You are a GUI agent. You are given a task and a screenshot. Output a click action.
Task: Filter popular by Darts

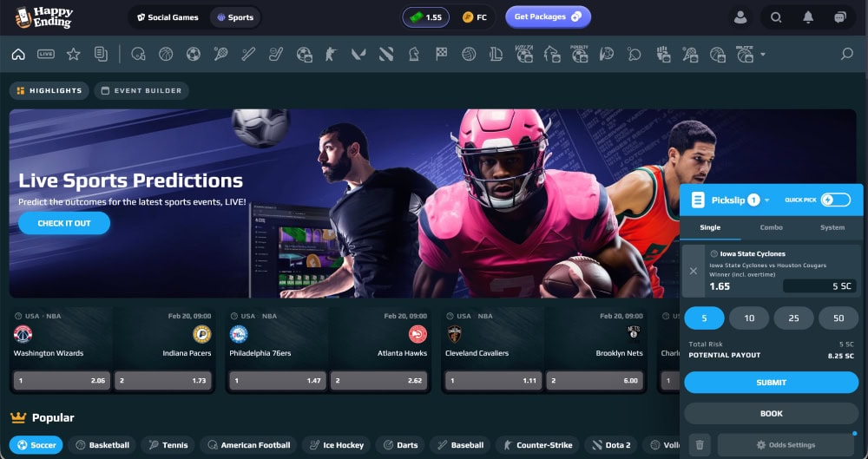(x=400, y=444)
